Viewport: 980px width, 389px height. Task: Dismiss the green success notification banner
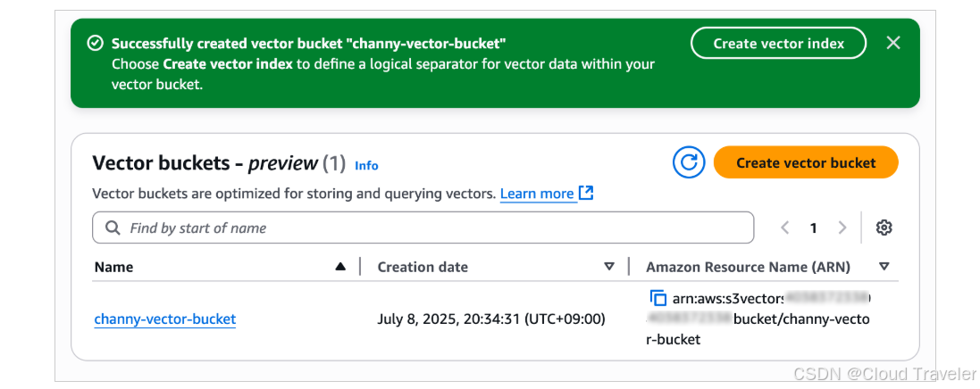click(x=893, y=43)
